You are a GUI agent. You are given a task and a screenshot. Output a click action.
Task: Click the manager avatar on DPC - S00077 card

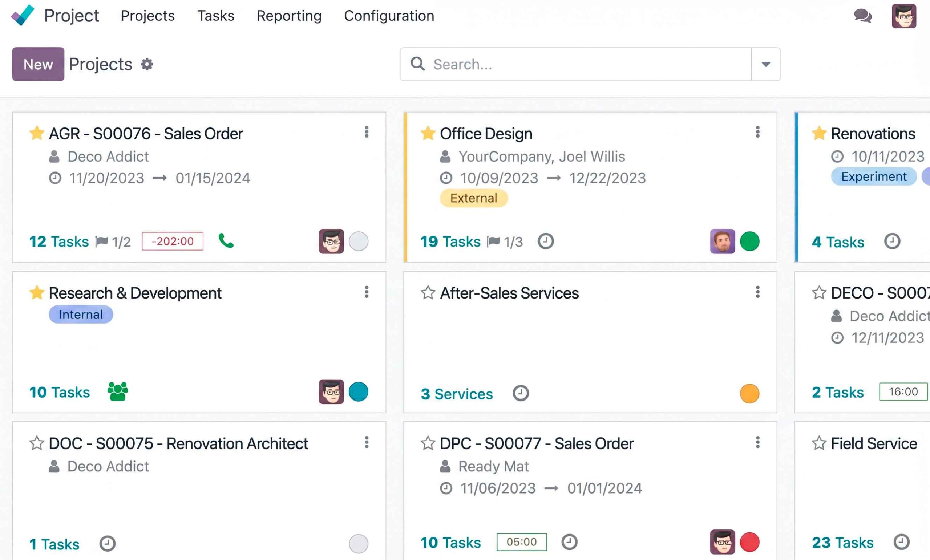(x=723, y=542)
